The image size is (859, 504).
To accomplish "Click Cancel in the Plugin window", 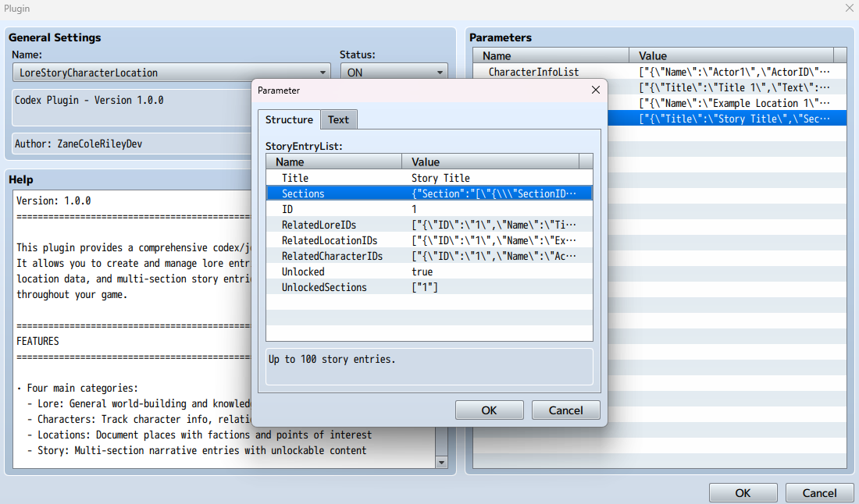I will (x=819, y=492).
